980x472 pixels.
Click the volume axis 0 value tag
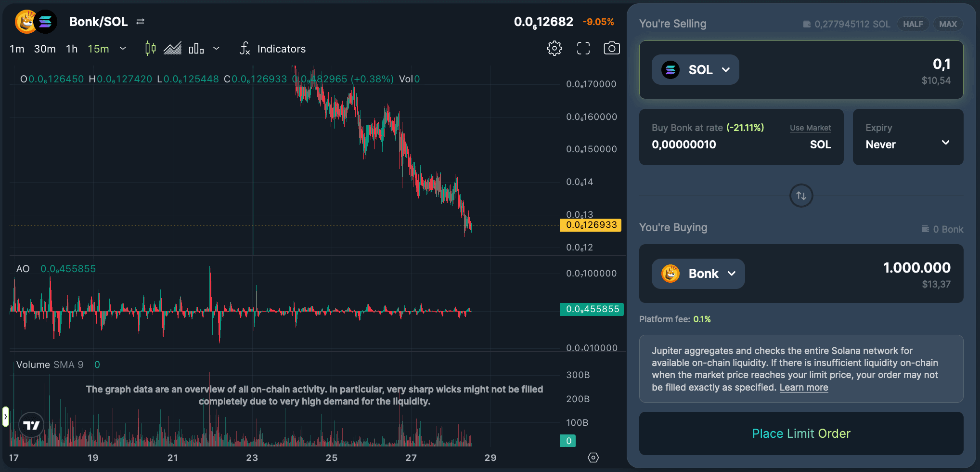pyautogui.click(x=568, y=441)
